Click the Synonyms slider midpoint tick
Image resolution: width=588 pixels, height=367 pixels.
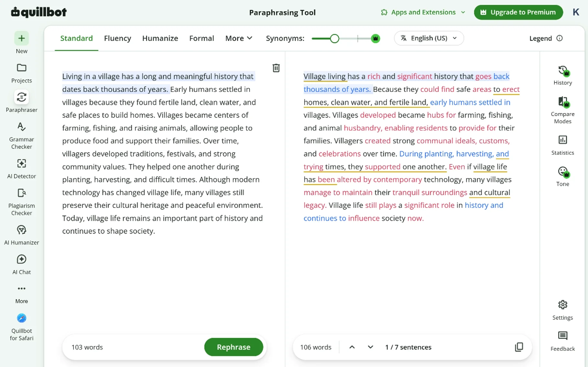(x=358, y=39)
